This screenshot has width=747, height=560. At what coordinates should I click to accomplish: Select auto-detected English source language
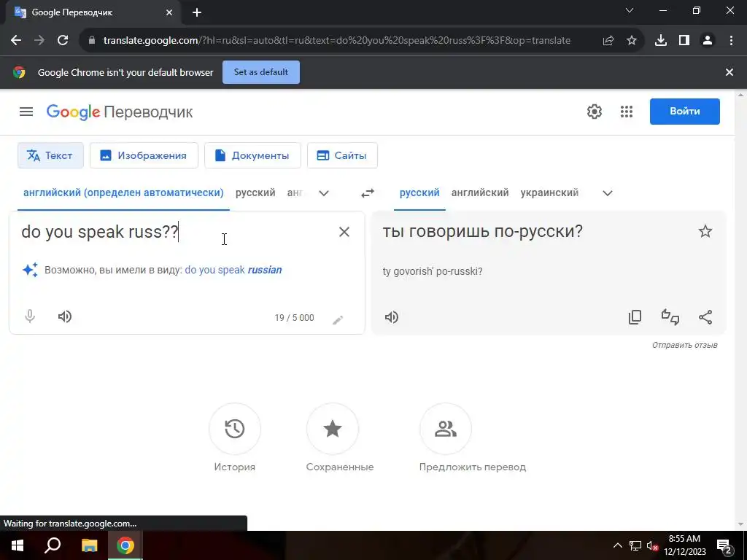point(123,192)
